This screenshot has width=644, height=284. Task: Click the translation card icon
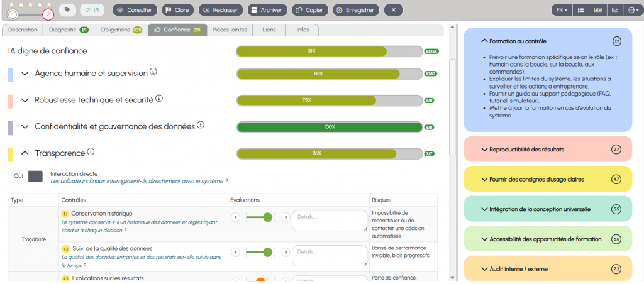click(597, 10)
